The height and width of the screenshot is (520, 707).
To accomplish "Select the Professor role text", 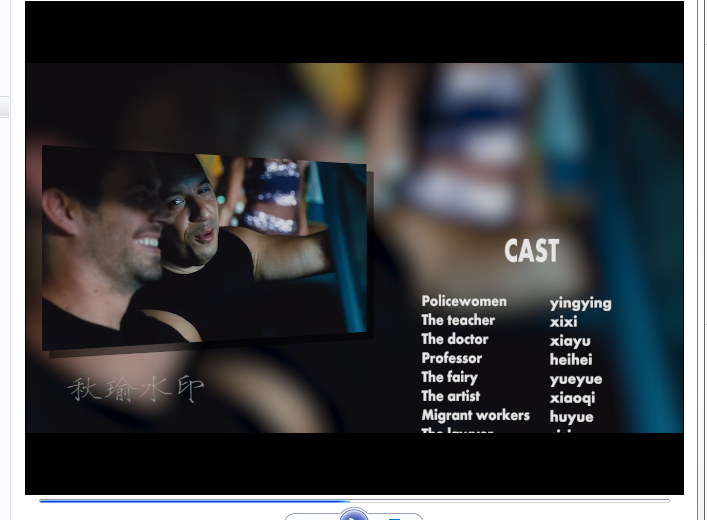I will click(451, 358).
